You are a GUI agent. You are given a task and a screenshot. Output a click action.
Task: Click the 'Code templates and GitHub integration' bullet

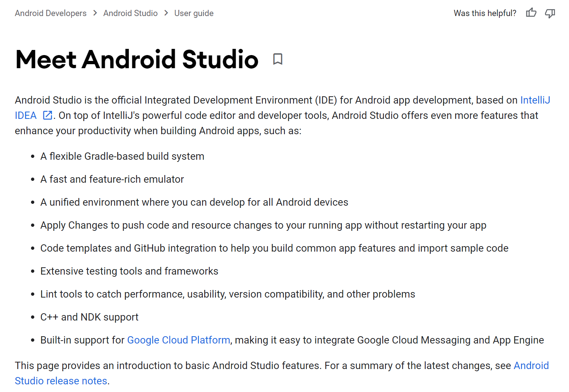click(274, 248)
